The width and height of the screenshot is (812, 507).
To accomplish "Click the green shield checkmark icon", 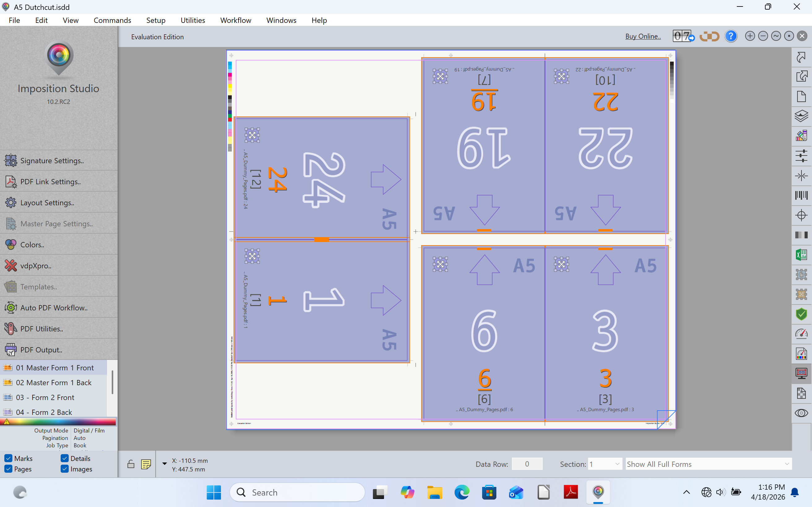I will [801, 314].
